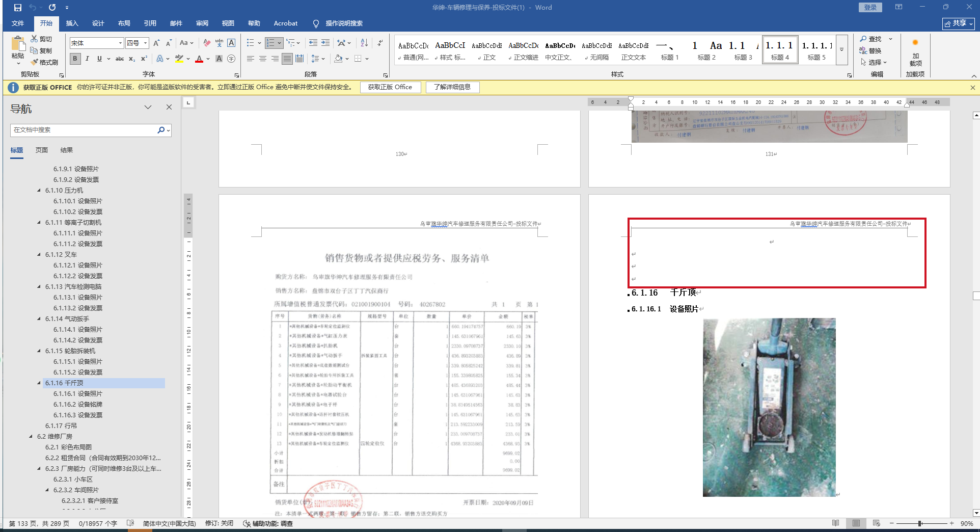Increase font size with grow font icon
Screen dimensions: 980x532
click(156, 43)
